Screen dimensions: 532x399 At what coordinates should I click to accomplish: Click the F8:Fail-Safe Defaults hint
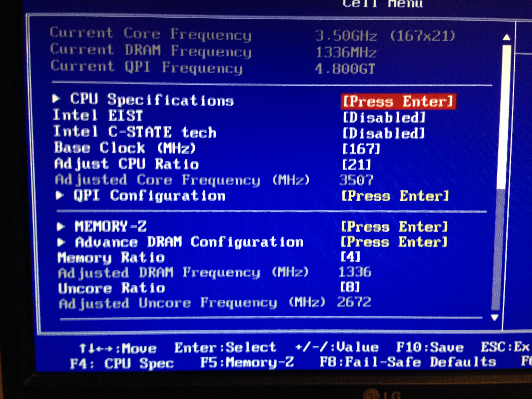(408, 362)
